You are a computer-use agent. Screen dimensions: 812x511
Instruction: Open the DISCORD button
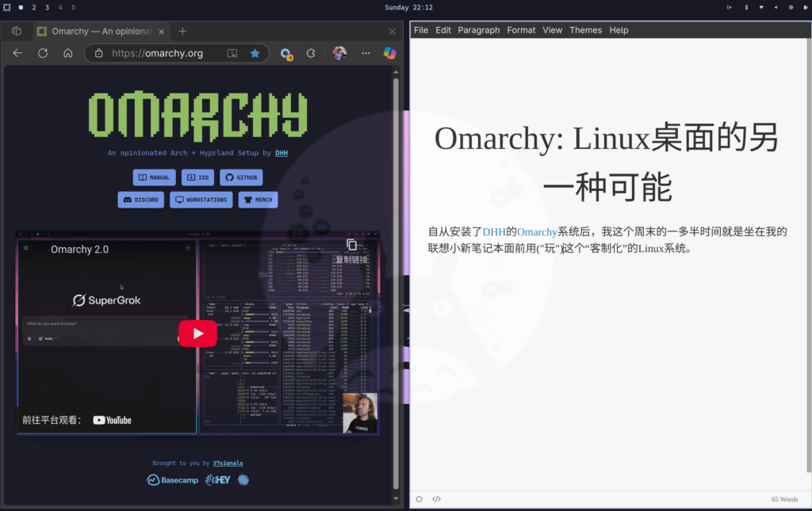[x=141, y=200]
